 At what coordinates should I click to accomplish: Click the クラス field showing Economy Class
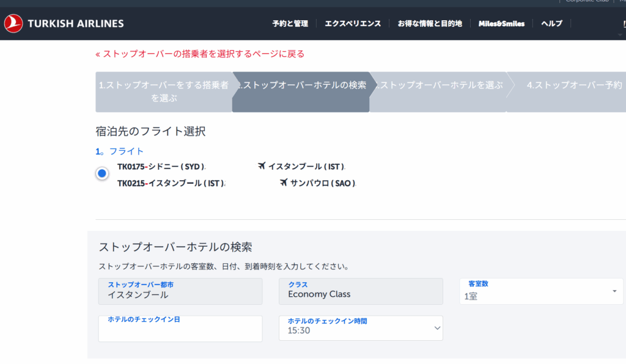tap(361, 291)
